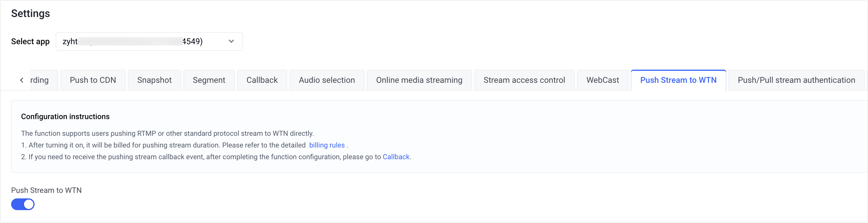Screen dimensions: 868x223
Task: Switch to Online media streaming tab
Action: 419,80
